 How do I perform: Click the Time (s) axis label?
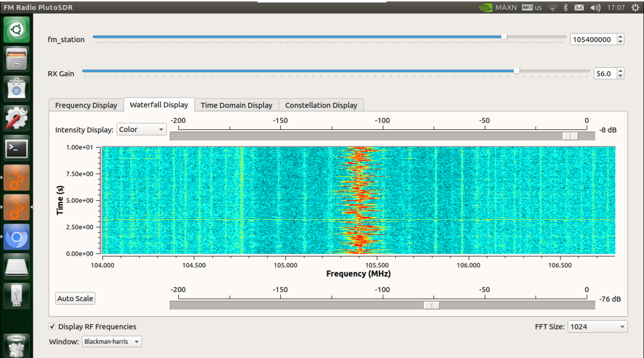click(x=60, y=200)
